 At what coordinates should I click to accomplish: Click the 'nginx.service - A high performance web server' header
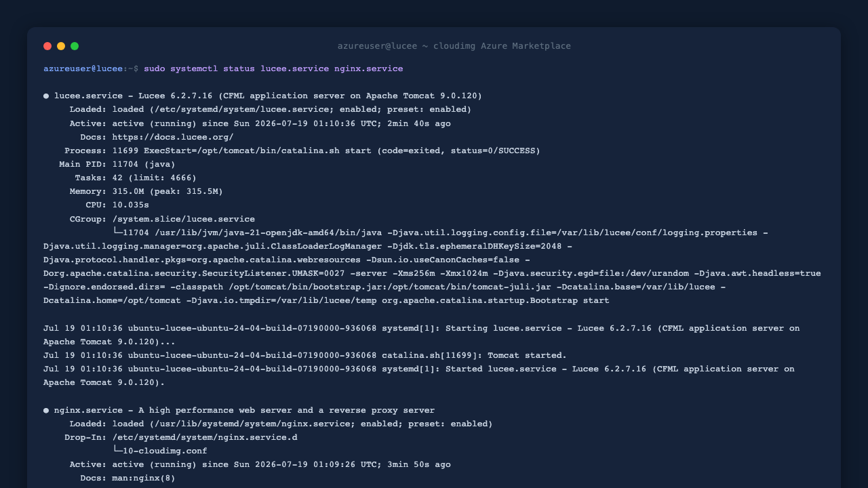pos(244,410)
